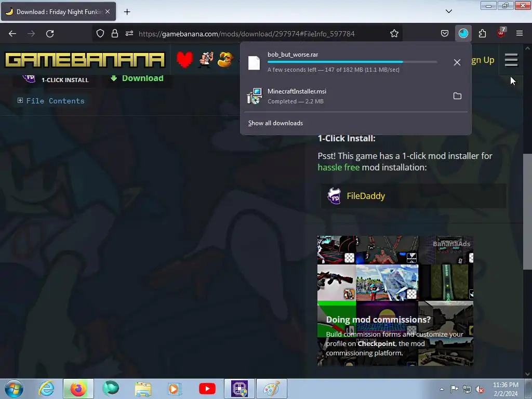
Task: Click the uBlock Origin extension icon
Action: [x=501, y=33]
